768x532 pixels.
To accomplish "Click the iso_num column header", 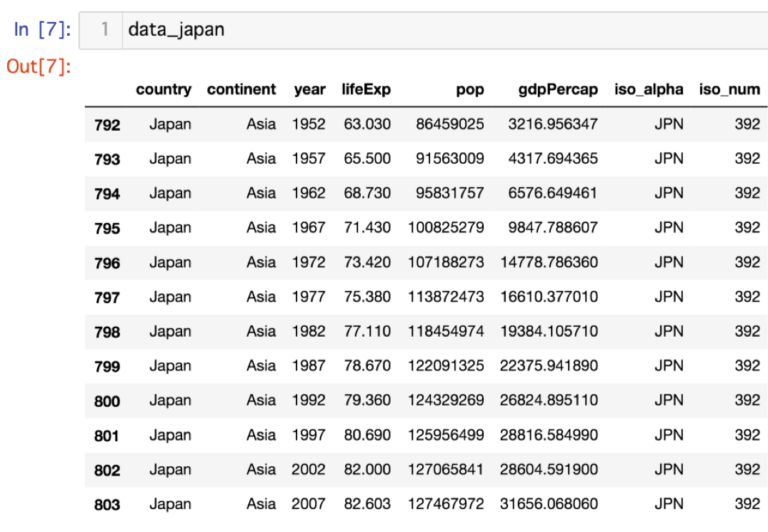I will click(729, 89).
